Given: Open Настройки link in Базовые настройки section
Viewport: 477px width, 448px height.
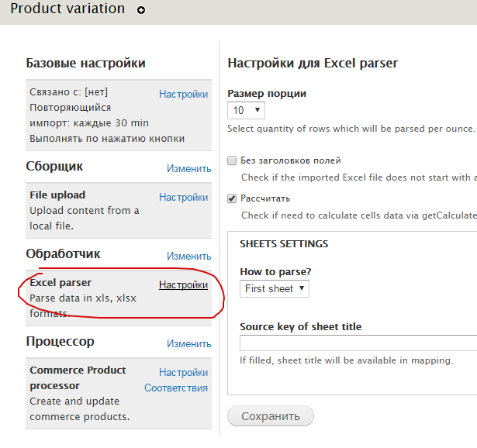Looking at the screenshot, I should pos(183,94).
